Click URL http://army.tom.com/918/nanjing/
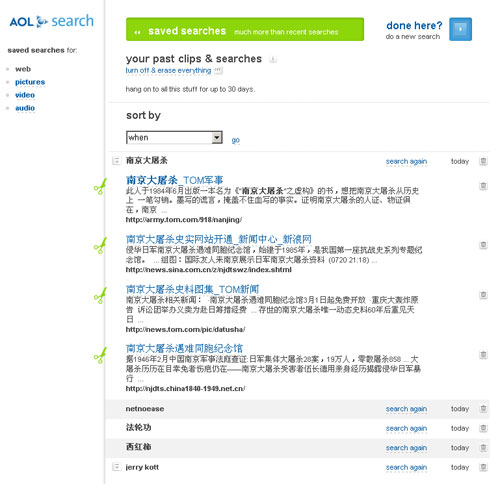 coord(184,220)
